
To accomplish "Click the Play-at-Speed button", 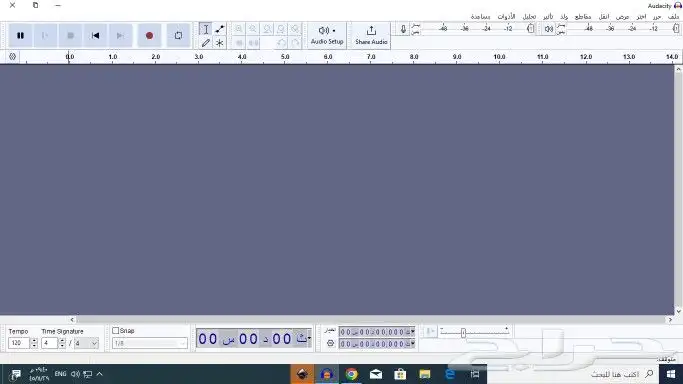I will (430, 332).
